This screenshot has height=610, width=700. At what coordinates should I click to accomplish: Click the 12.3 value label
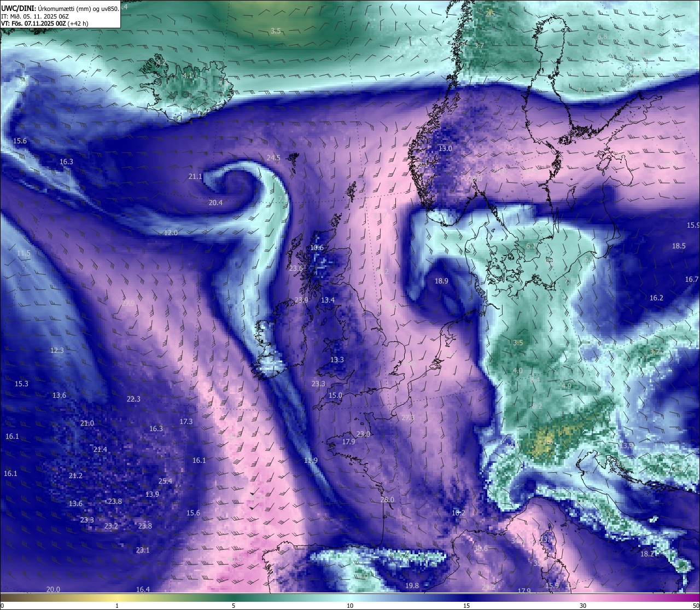pyautogui.click(x=57, y=350)
